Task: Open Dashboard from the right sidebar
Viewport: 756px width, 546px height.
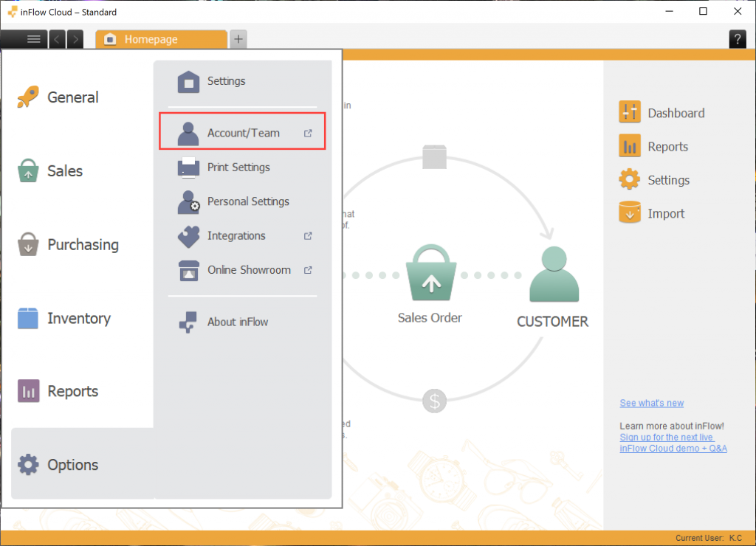Action: pos(676,113)
